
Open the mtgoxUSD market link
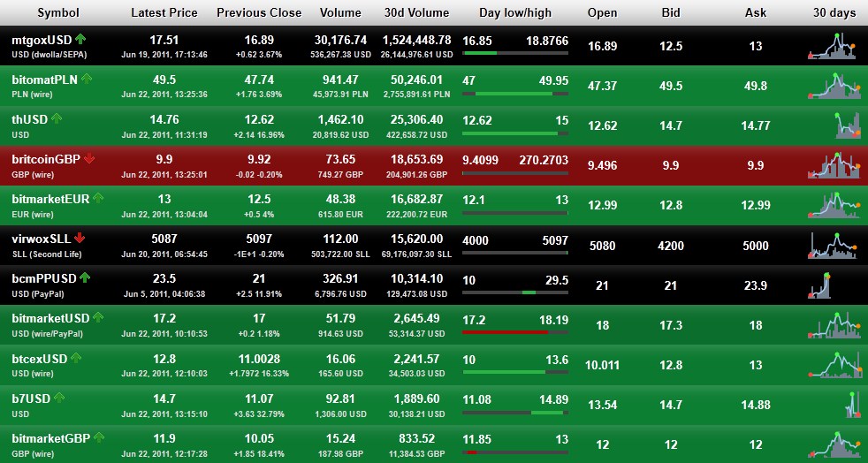[x=42, y=40]
